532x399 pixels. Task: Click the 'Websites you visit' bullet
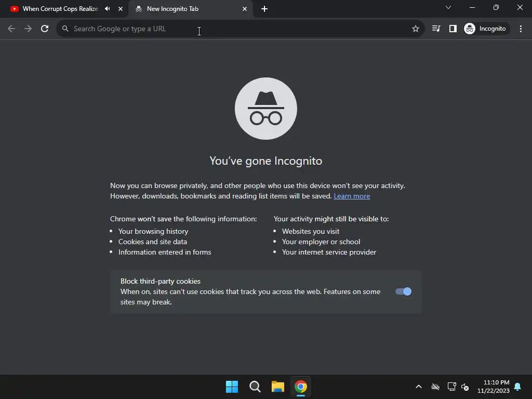coord(311,231)
